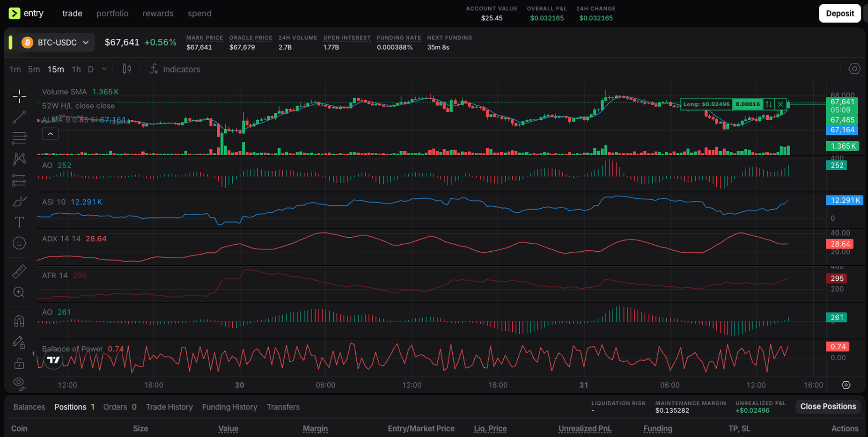Hide all drawings with eye icon

click(19, 384)
